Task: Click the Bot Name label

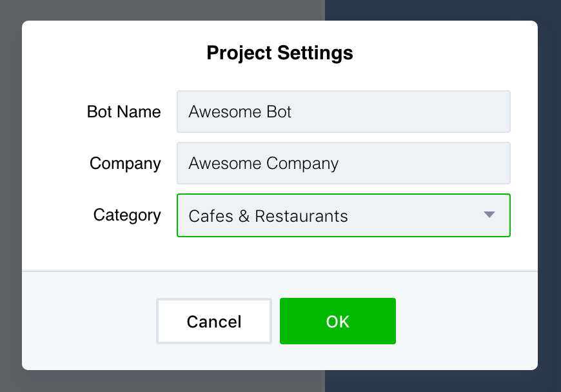Action: 124,112
